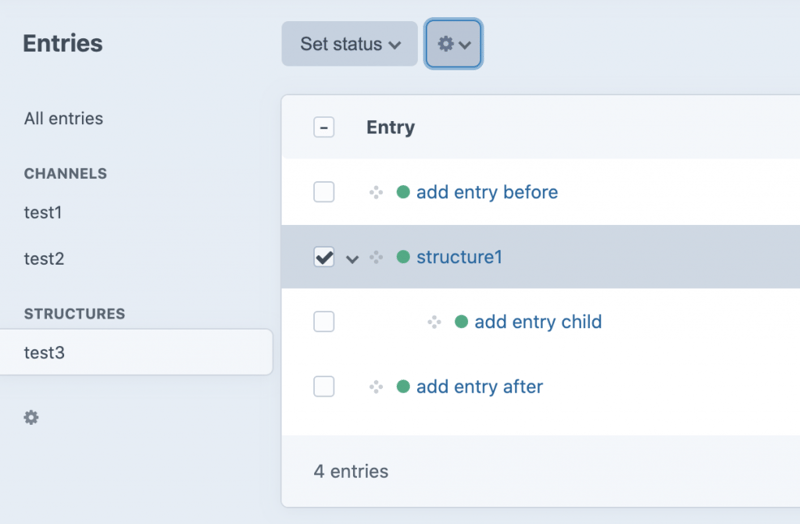The height and width of the screenshot is (524, 800).
Task: Open the gear actions dropdown menu
Action: pos(454,44)
